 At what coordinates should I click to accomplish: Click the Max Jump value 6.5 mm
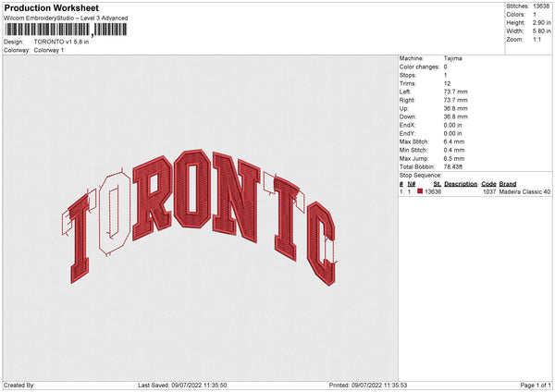(454, 158)
